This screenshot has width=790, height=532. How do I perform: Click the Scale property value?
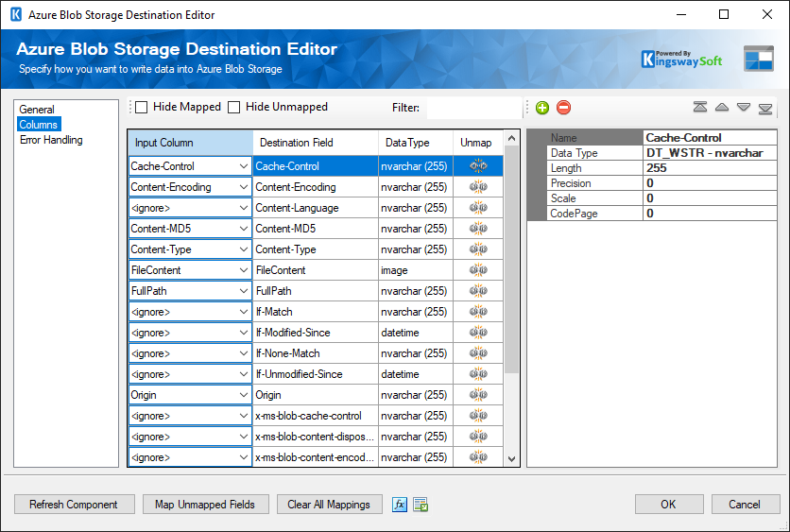[x=710, y=198]
